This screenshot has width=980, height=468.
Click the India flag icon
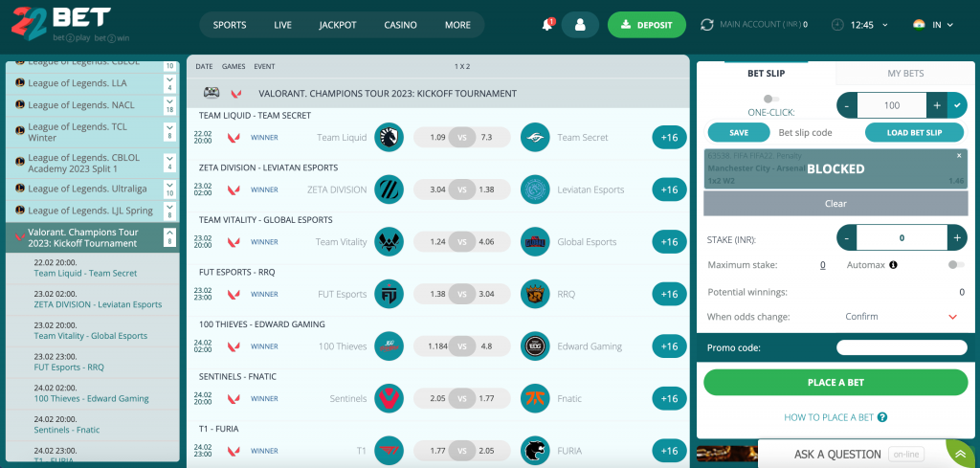tap(918, 25)
